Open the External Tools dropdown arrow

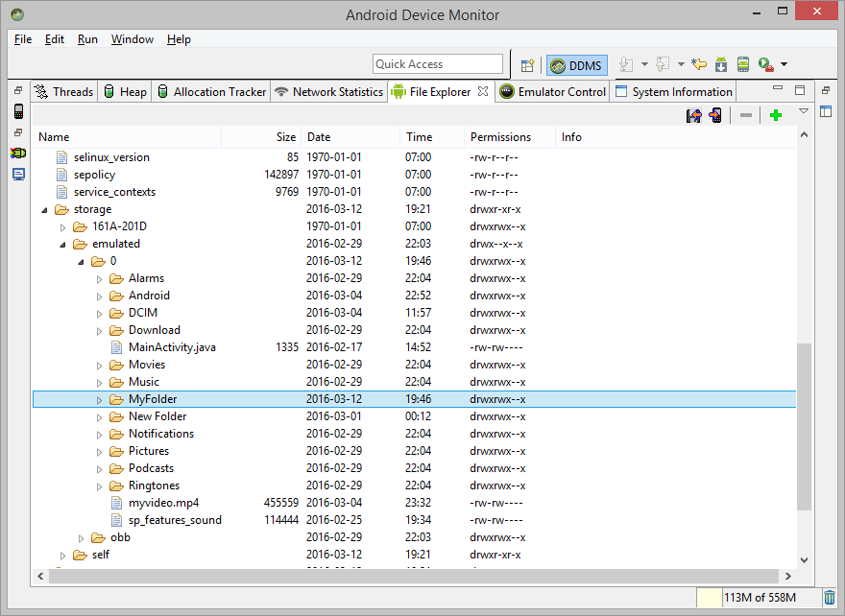pyautogui.click(x=785, y=64)
